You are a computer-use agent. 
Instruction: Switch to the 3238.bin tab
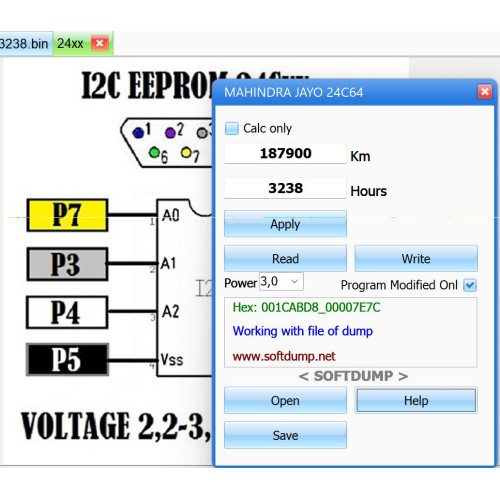[24, 44]
